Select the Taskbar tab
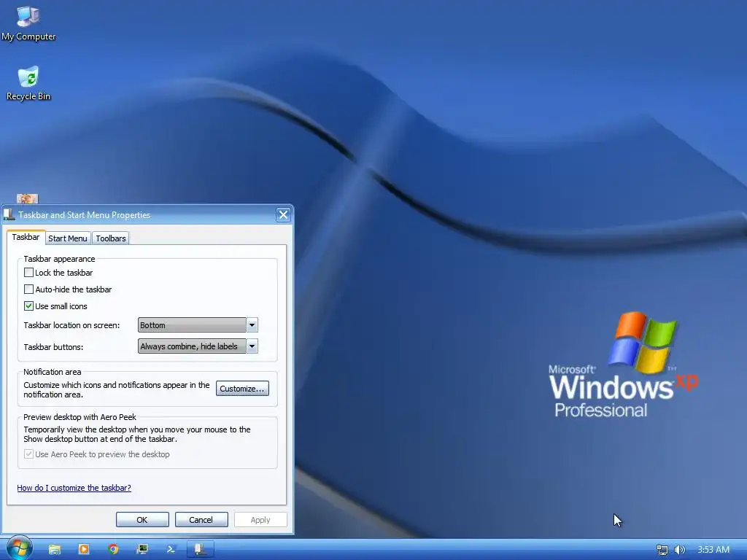747x560 pixels. tap(26, 237)
